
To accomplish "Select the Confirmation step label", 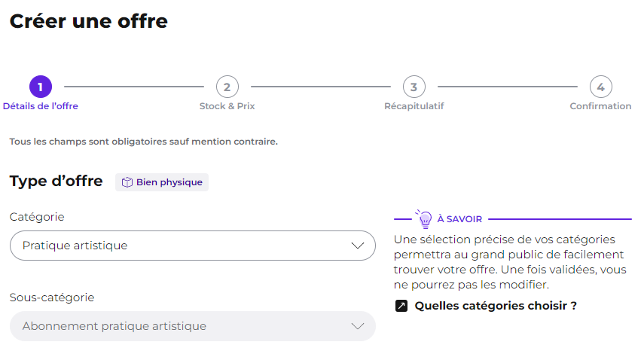I will coord(600,106).
